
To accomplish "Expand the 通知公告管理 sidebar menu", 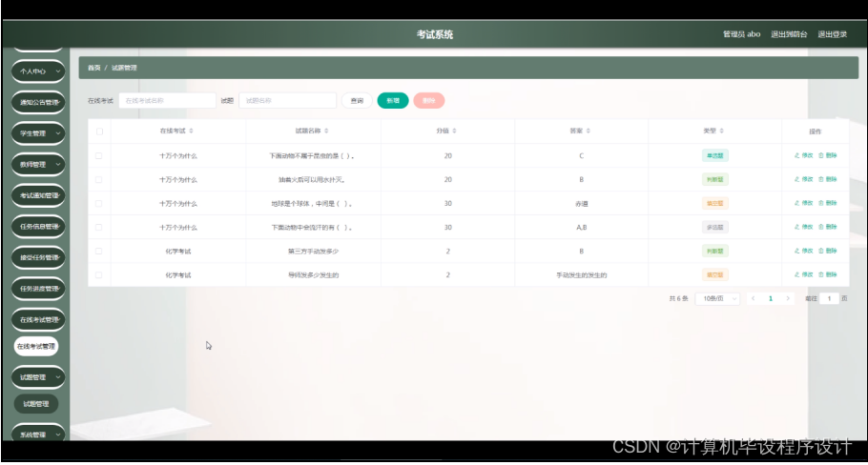I will point(38,102).
